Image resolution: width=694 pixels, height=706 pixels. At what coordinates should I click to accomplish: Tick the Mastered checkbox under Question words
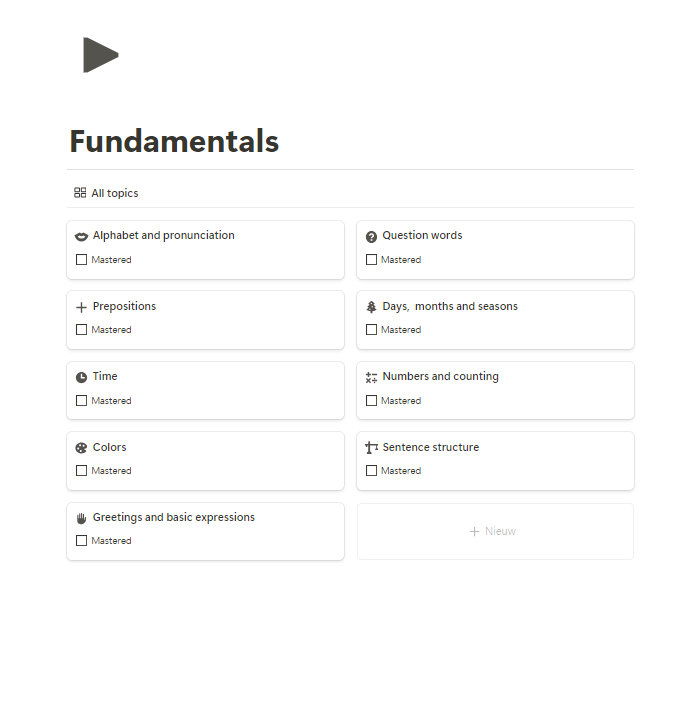[x=371, y=260]
